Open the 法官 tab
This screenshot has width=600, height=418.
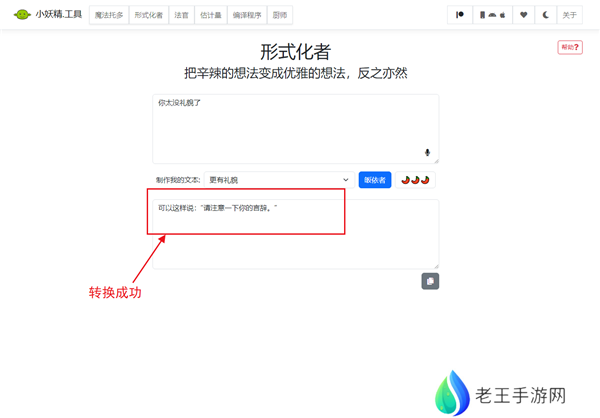point(180,15)
